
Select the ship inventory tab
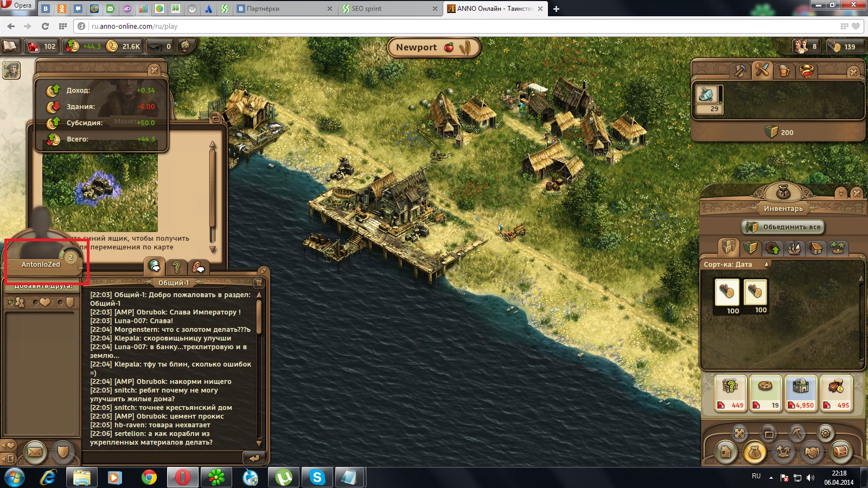794,248
